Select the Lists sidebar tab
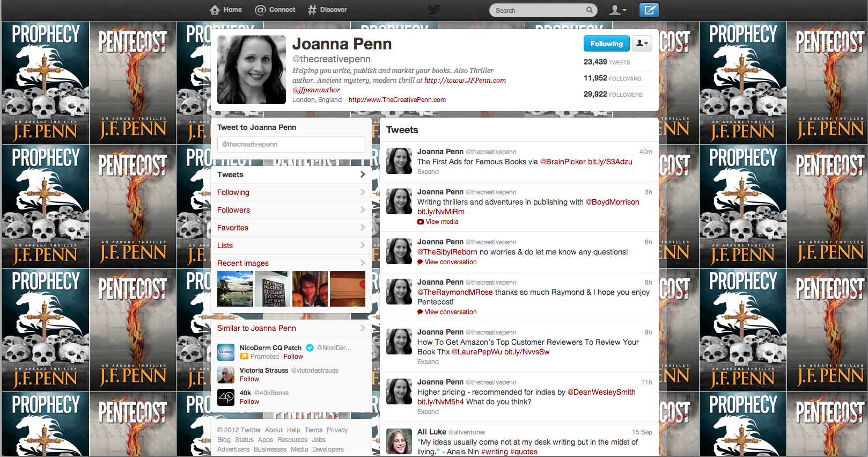The image size is (868, 457). click(291, 245)
